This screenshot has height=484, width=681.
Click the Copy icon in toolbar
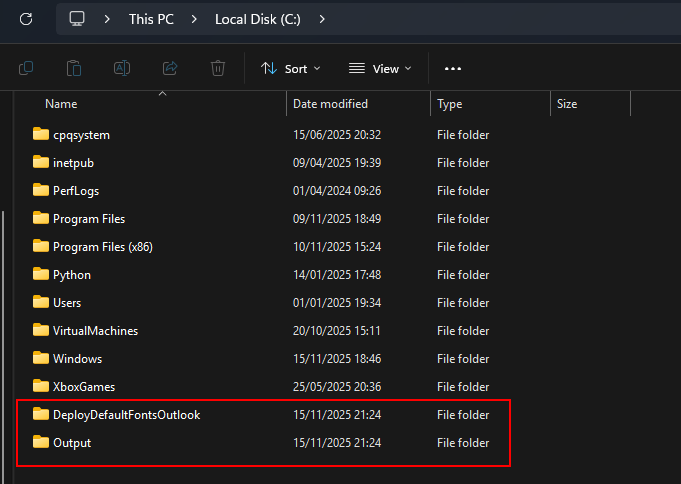coord(26,69)
